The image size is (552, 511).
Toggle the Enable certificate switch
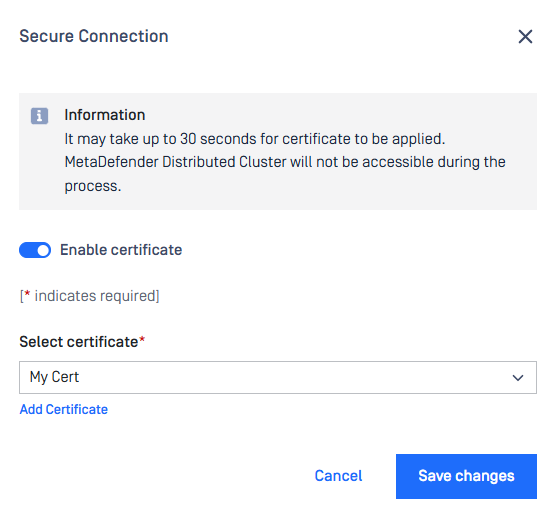[x=35, y=250]
